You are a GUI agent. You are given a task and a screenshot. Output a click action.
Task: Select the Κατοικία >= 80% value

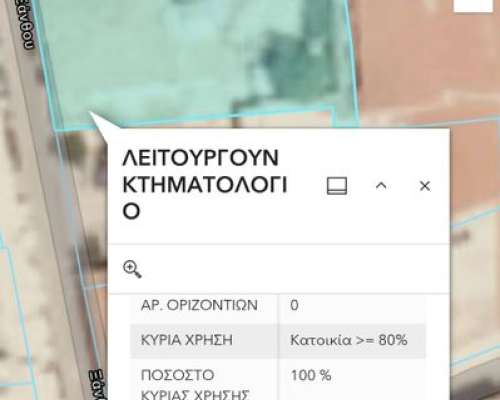pyautogui.click(x=349, y=340)
